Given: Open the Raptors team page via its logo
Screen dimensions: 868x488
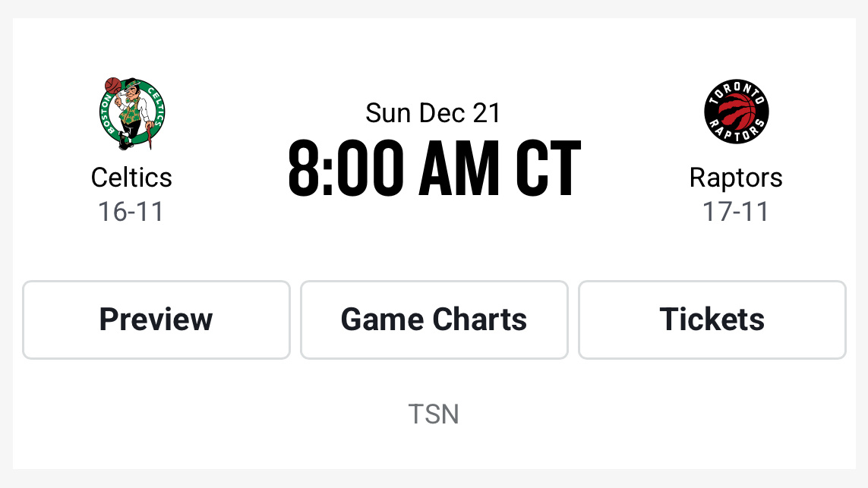Looking at the screenshot, I should coord(736,112).
